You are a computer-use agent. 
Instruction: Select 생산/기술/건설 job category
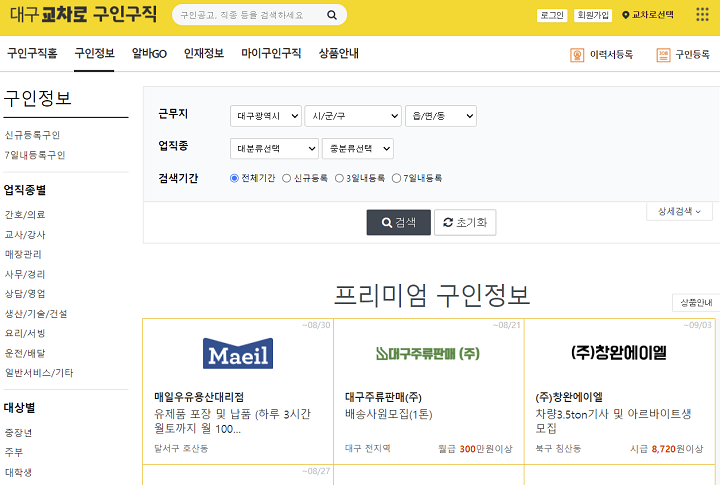[x=36, y=314]
